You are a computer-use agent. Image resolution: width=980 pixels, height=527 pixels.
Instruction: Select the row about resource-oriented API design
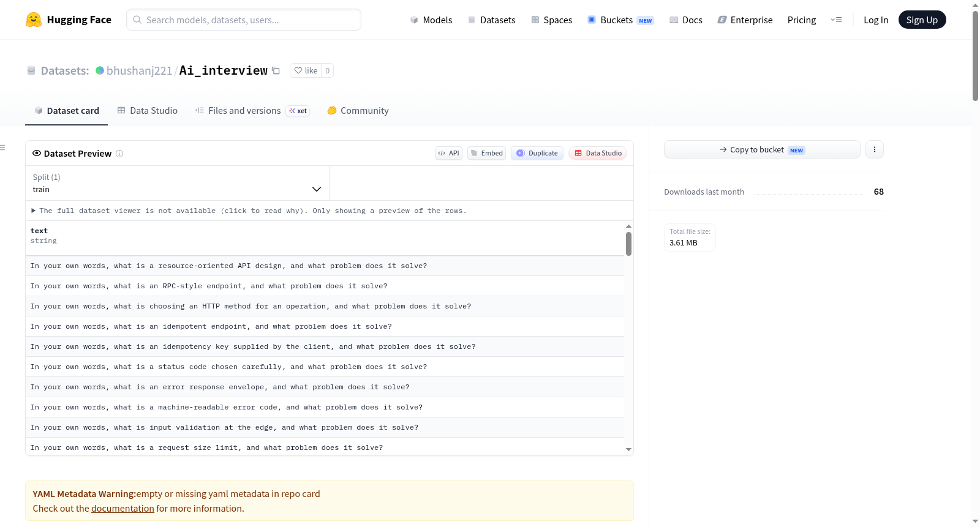[325, 266]
